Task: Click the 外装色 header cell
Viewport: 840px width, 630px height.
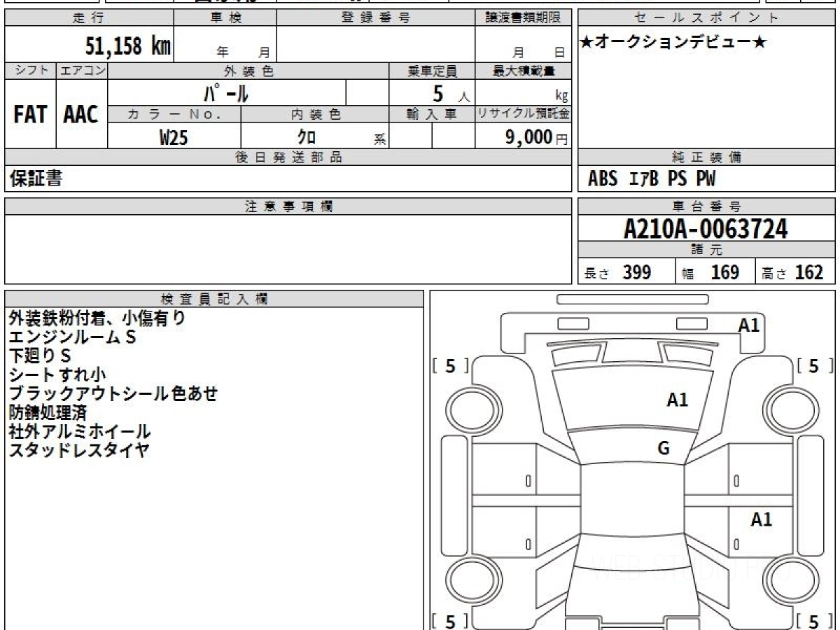Action: click(x=248, y=71)
